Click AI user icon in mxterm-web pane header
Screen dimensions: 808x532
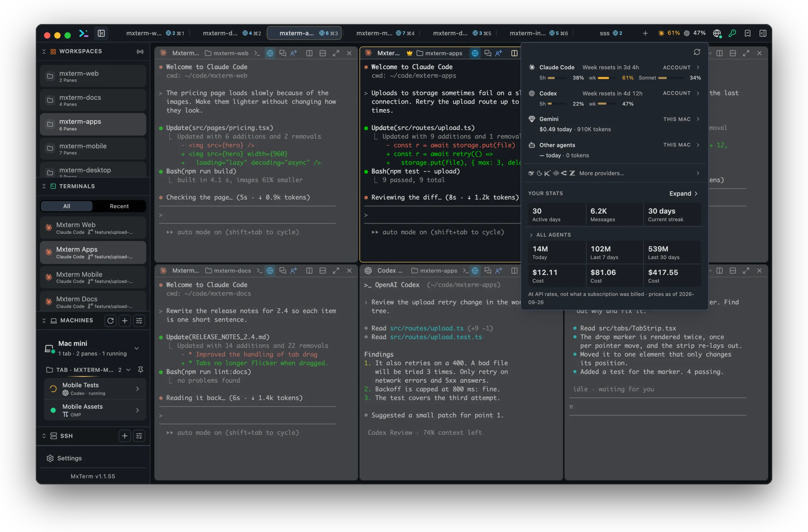tap(294, 53)
